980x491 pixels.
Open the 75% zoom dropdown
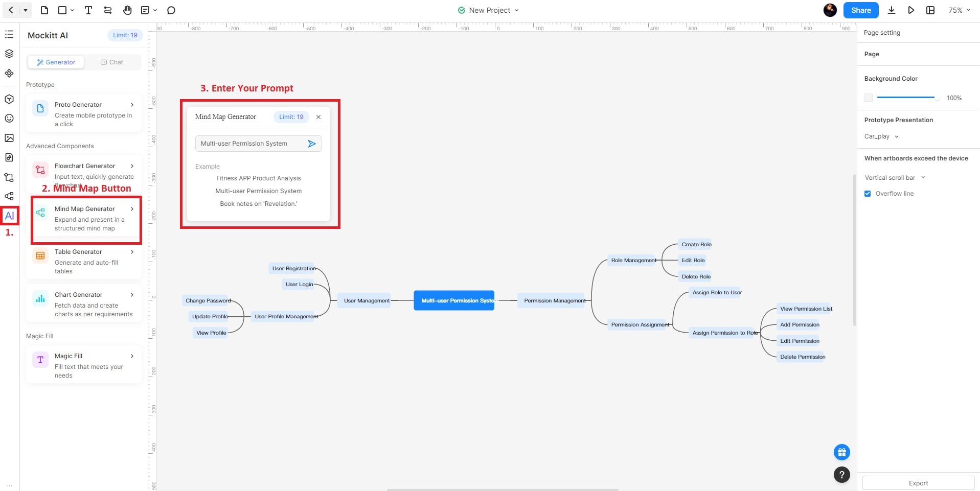coord(959,10)
